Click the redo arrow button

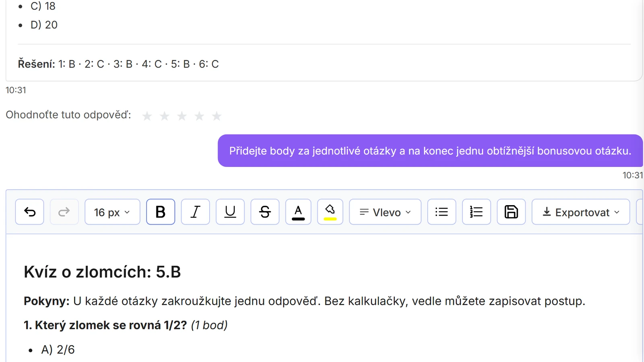click(64, 212)
